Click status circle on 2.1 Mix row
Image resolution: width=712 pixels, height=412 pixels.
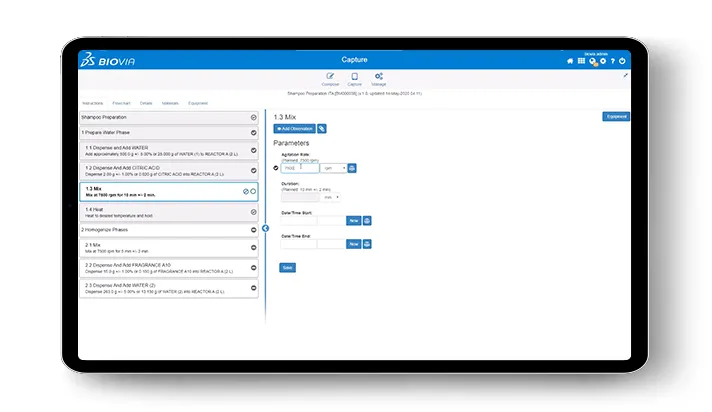(253, 248)
